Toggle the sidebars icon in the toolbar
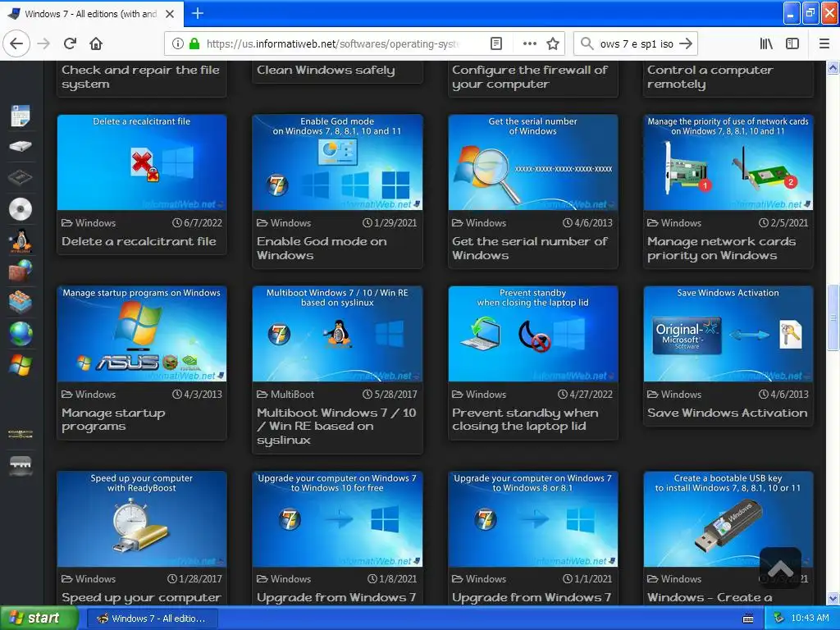 point(792,43)
